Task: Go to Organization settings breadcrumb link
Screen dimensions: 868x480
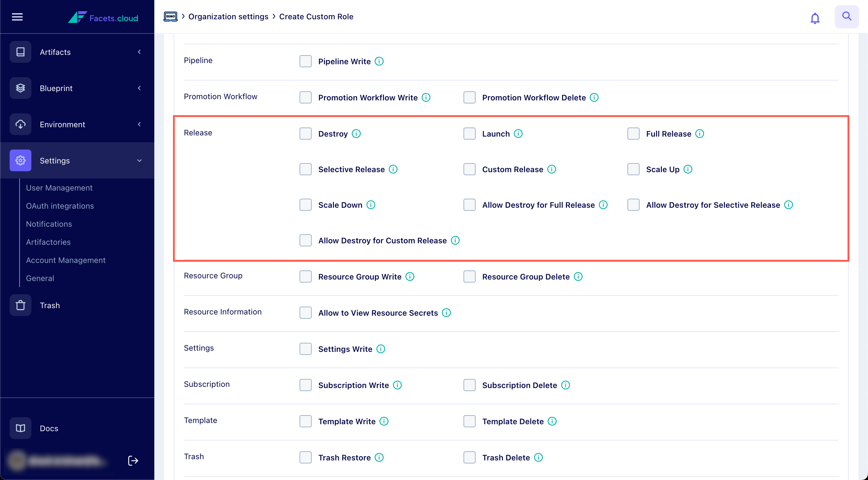Action: pos(228,17)
